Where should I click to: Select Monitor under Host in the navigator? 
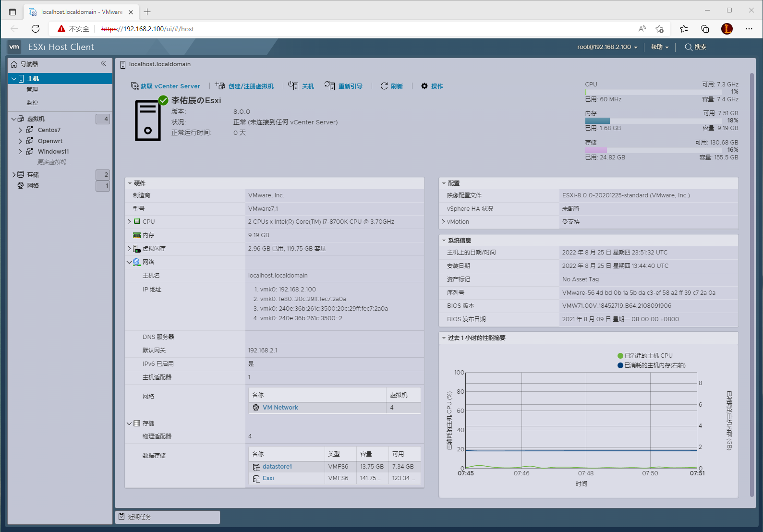(32, 103)
